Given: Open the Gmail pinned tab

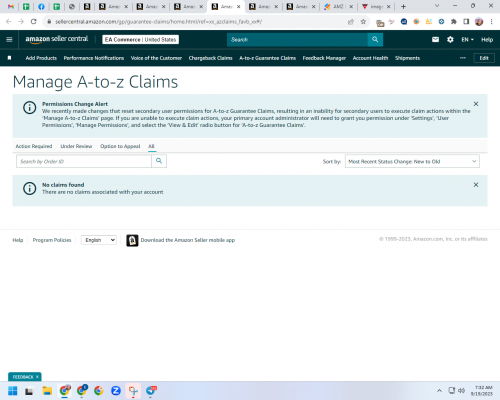Looking at the screenshot, I should [11, 6].
